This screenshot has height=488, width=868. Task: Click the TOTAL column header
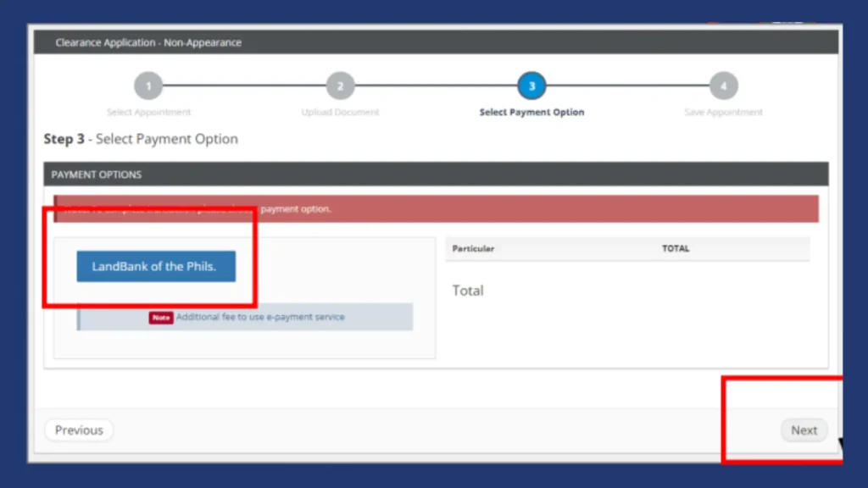pos(675,248)
